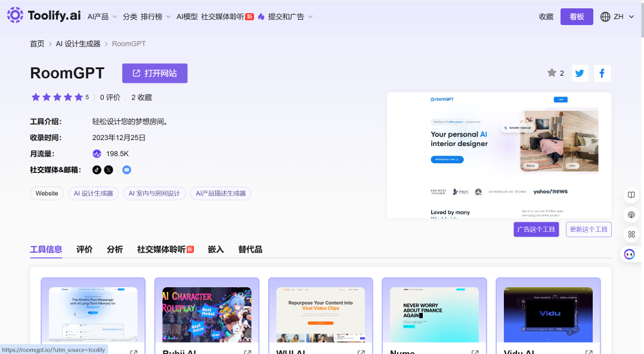Viewport: 644px width, 354px height.
Task: Switch to the 社交媒体聆听 tab
Action: pos(166,249)
